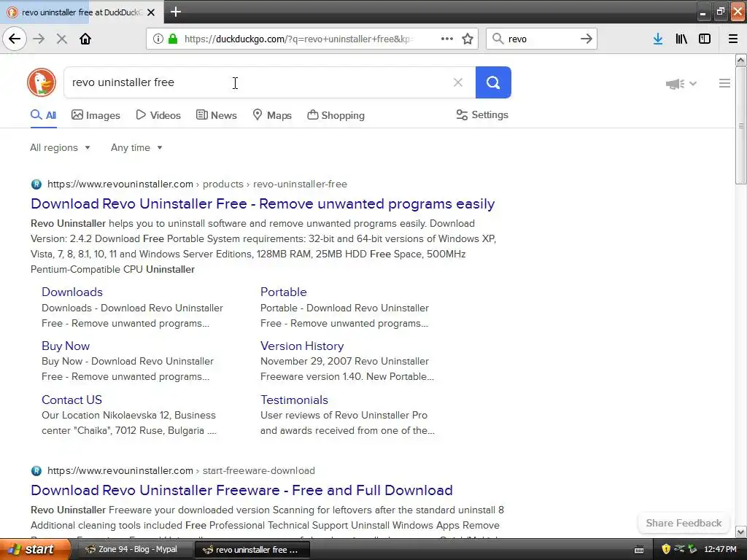Open the Version History sitelink
Screen dimensions: 747x560
[302, 346]
